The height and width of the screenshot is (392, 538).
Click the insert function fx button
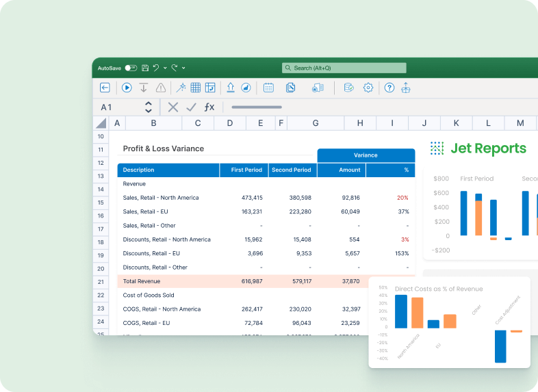point(209,107)
